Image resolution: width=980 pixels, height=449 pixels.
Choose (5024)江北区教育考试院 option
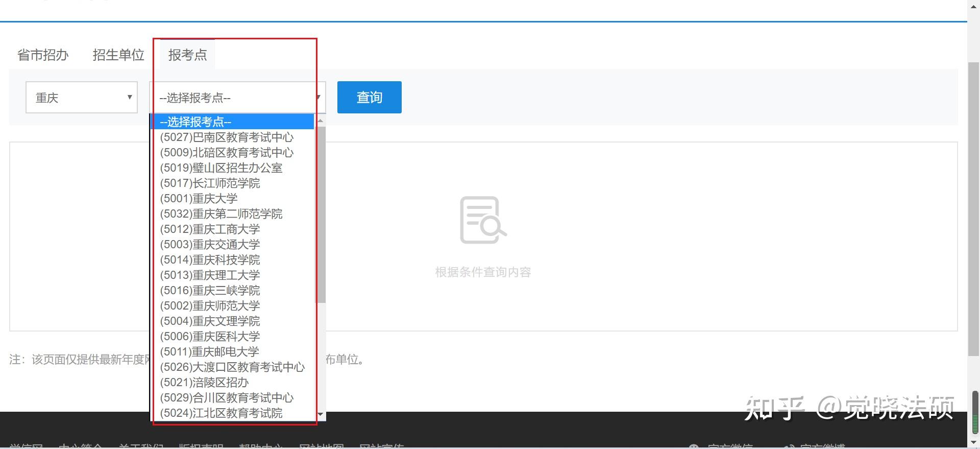(232, 413)
